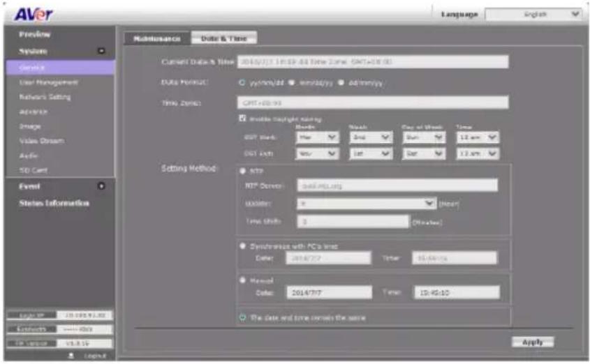The height and width of the screenshot is (364, 590).
Task: Open the Audio settings item
Action: click(28, 156)
